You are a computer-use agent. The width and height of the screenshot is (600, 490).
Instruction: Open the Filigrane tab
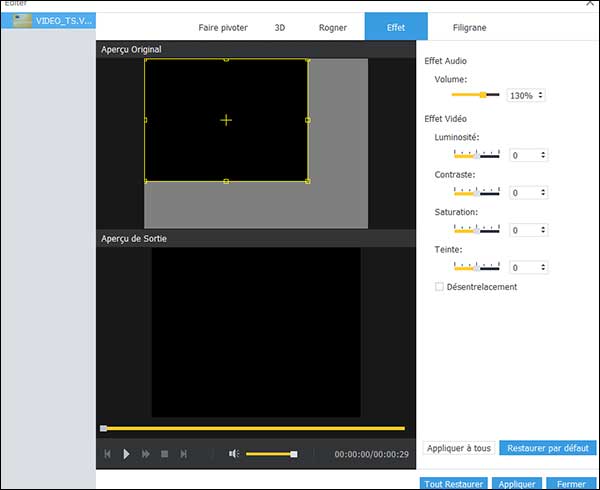pos(469,28)
